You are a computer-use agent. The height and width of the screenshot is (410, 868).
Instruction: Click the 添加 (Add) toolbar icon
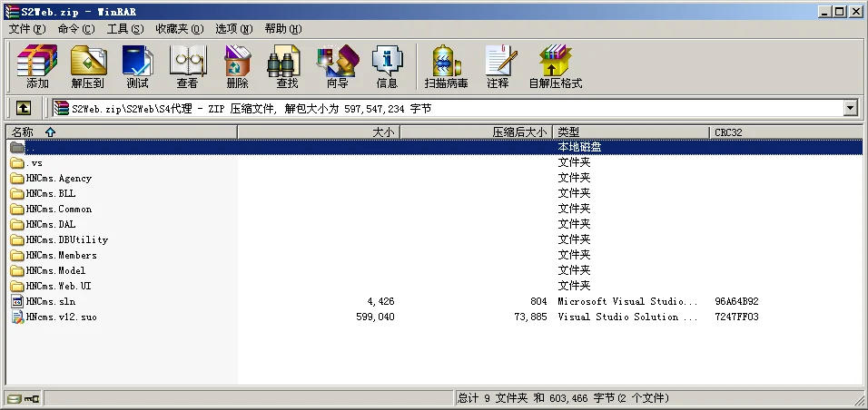pyautogui.click(x=37, y=66)
